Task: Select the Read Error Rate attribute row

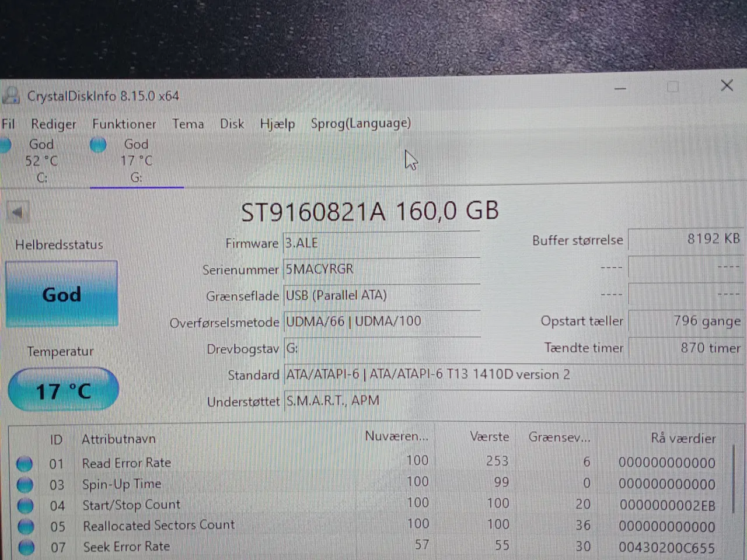Action: click(371, 463)
